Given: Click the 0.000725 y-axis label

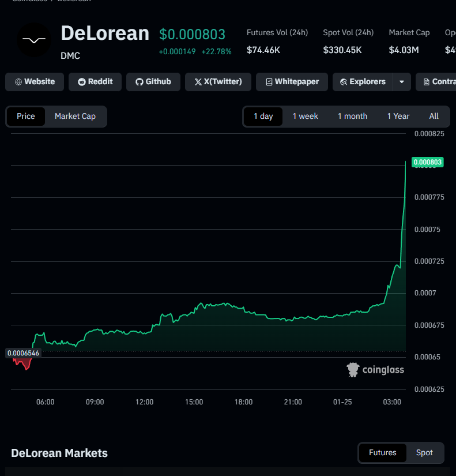Looking at the screenshot, I should (x=429, y=261).
